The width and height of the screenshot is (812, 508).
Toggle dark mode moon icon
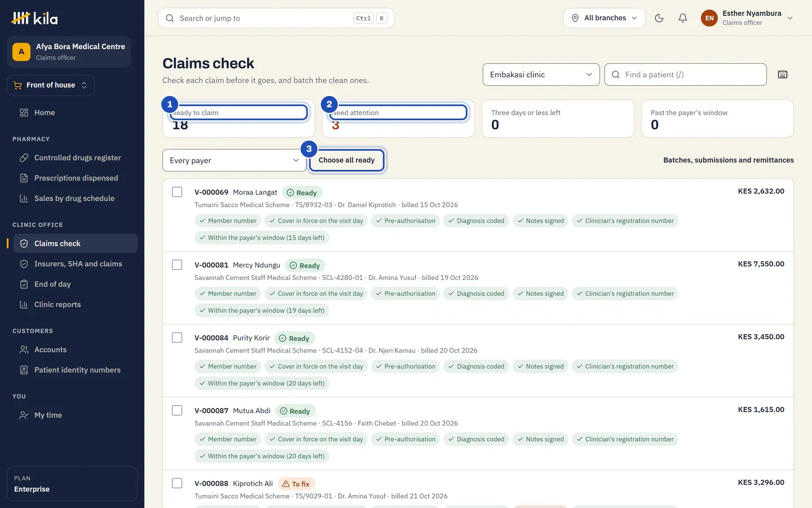[x=659, y=18]
